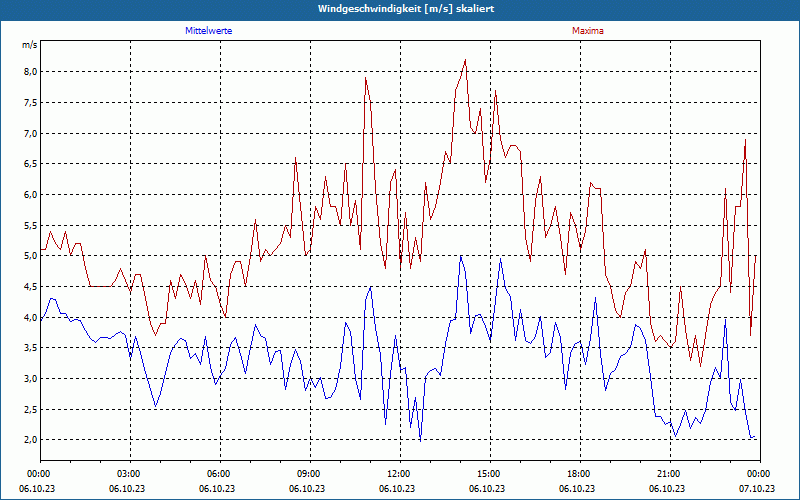
Task: Click the chart title 'Windgeschwindigkeit [m/s] skaliert'
Action: pyautogui.click(x=406, y=9)
